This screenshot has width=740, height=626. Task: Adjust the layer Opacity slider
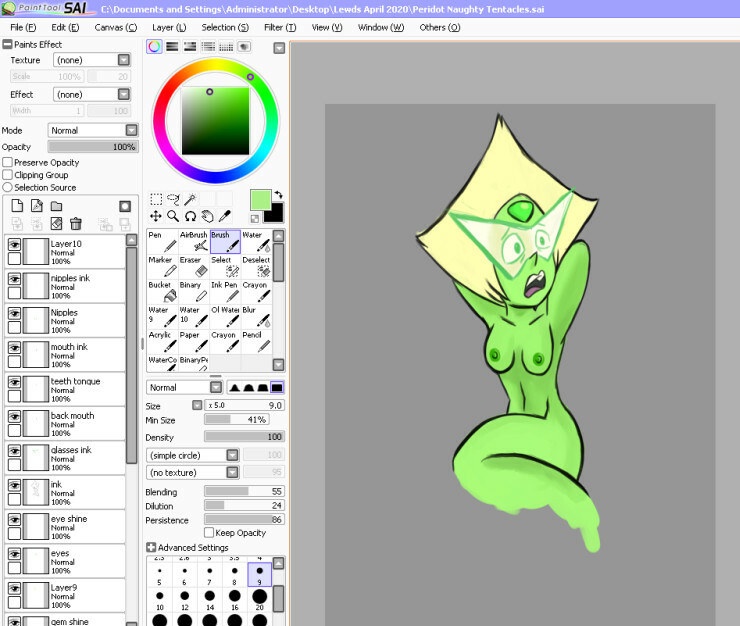click(x=93, y=147)
